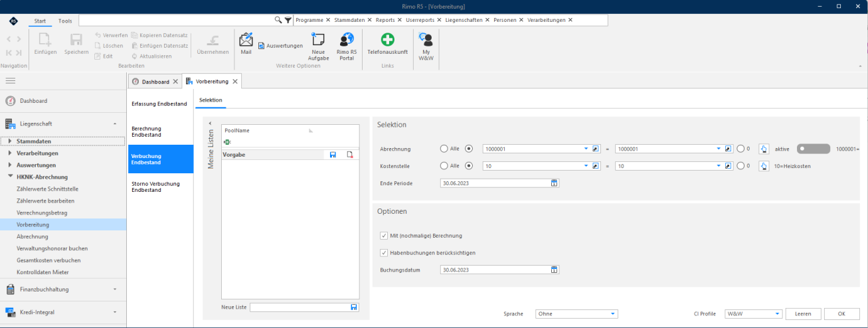The height and width of the screenshot is (328, 868).
Task: Open lookup for first Abrechnung field
Action: click(x=596, y=149)
